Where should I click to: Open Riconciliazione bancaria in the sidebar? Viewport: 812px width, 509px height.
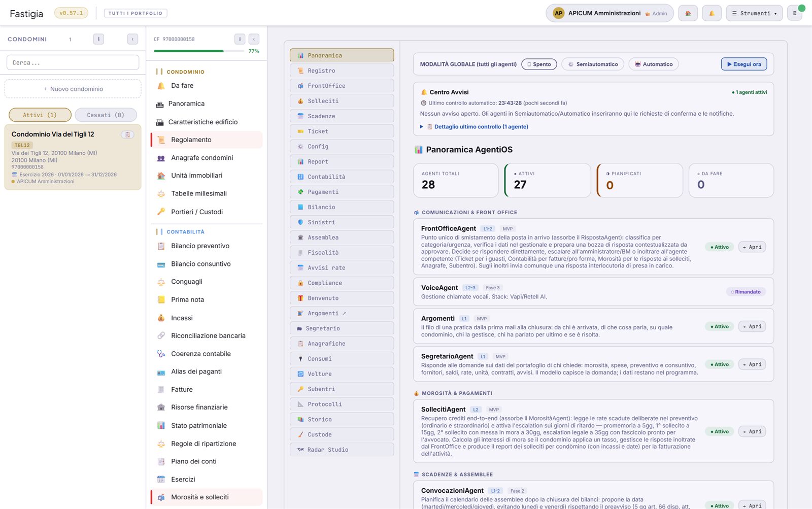tap(207, 336)
